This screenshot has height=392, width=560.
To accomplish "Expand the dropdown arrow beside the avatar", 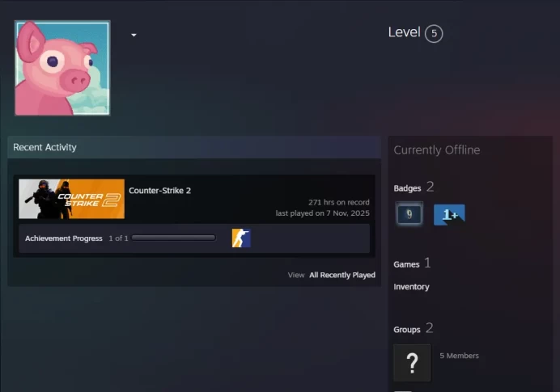I will [134, 35].
